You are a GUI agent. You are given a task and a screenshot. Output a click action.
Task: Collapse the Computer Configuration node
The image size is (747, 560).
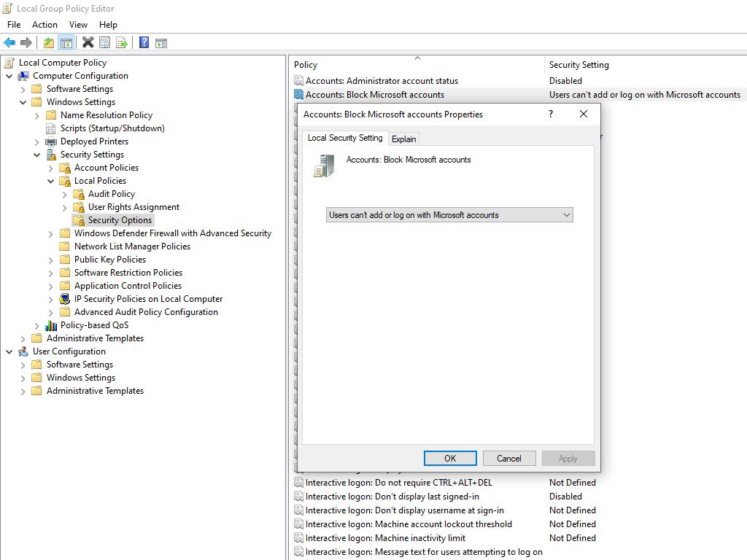(9, 76)
